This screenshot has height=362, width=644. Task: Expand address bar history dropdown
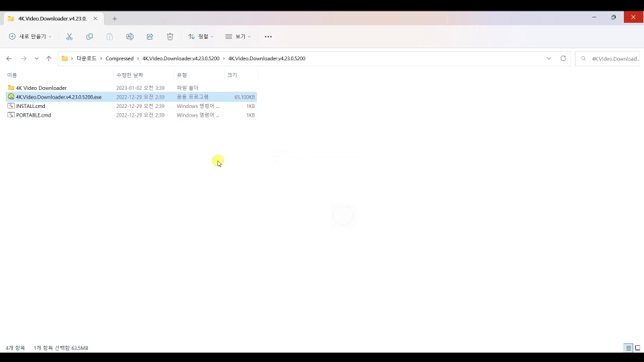549,58
